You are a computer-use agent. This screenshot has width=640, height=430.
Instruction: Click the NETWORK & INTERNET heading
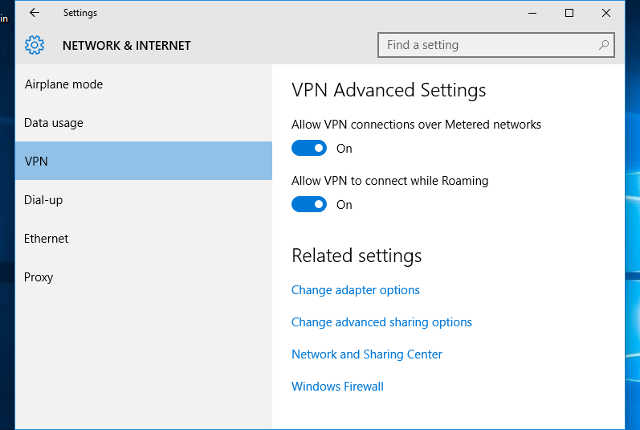pyautogui.click(x=126, y=46)
